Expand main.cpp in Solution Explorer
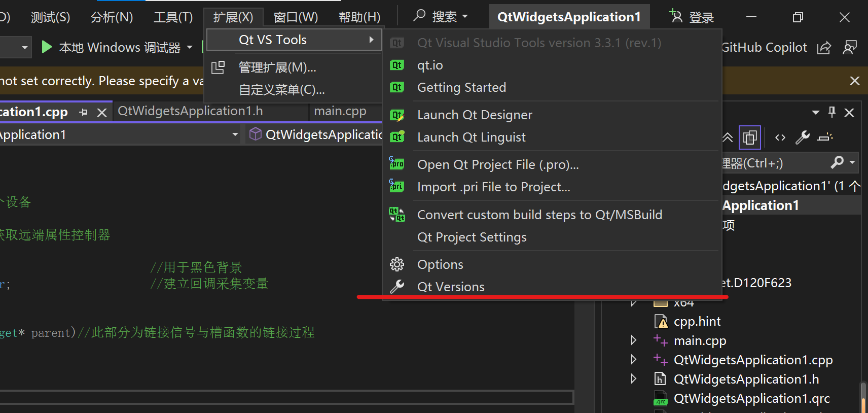868x413 pixels. pyautogui.click(x=633, y=340)
